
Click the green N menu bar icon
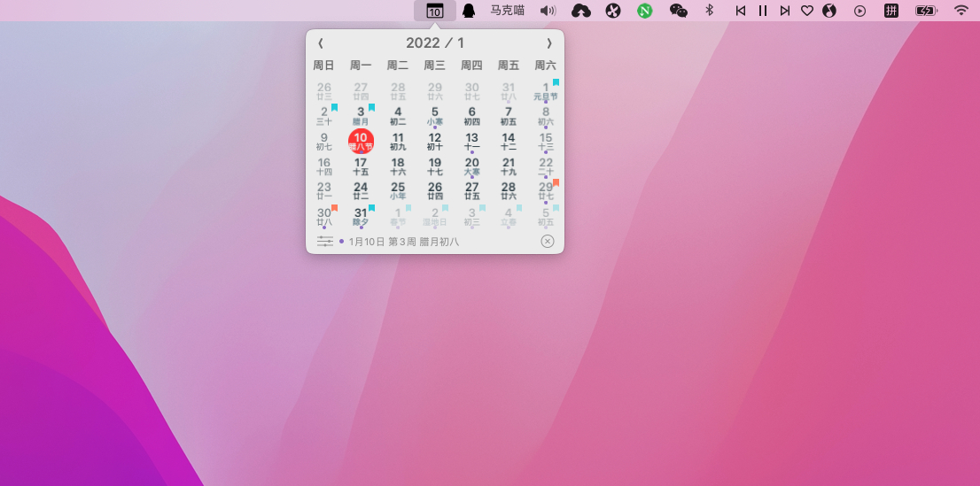coord(645,11)
